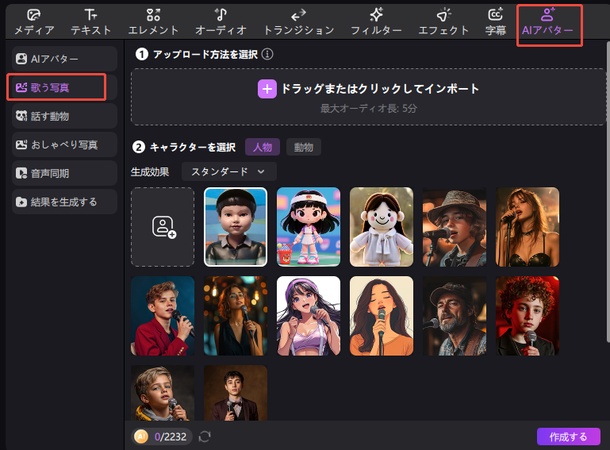Image resolution: width=610 pixels, height=450 pixels.
Task: Select AIアバター in the left sidebar
Action: [65, 59]
